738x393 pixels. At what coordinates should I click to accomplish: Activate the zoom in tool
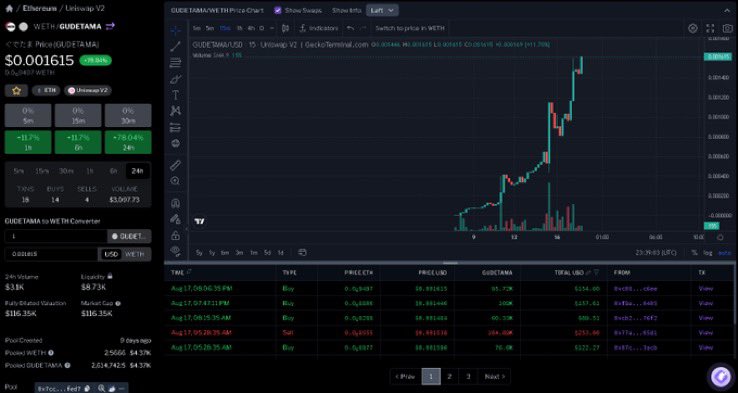coord(176,181)
